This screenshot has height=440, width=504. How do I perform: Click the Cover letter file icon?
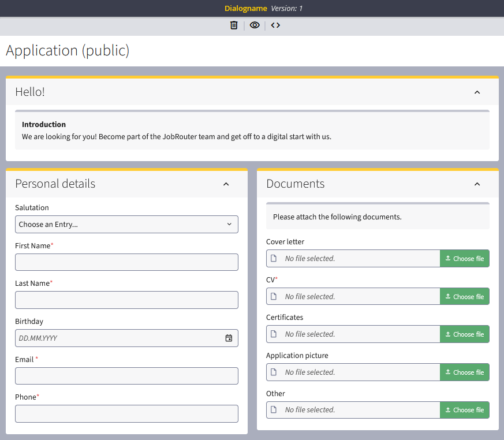[274, 259]
